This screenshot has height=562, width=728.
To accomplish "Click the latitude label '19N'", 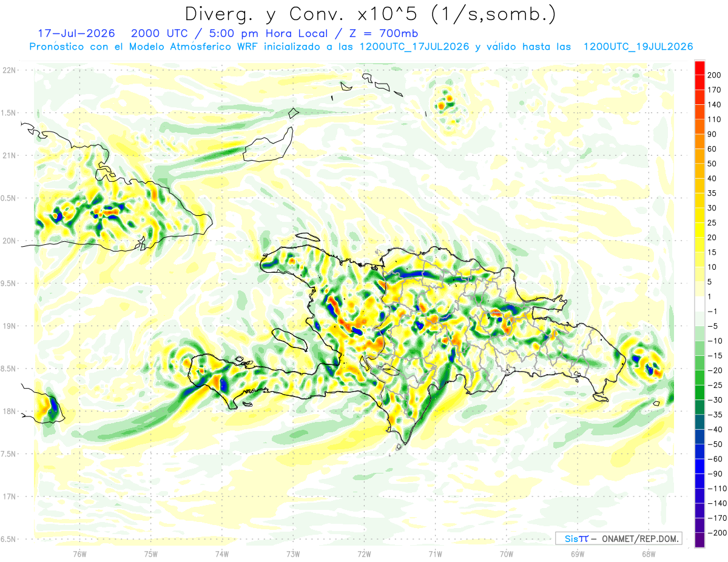I will pyautogui.click(x=9, y=326).
